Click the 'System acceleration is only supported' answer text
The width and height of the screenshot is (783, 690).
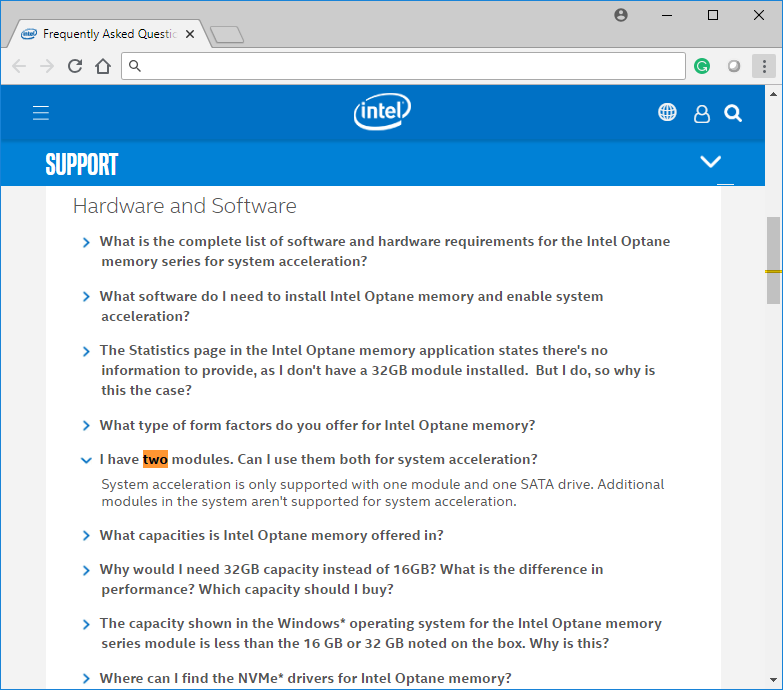383,493
